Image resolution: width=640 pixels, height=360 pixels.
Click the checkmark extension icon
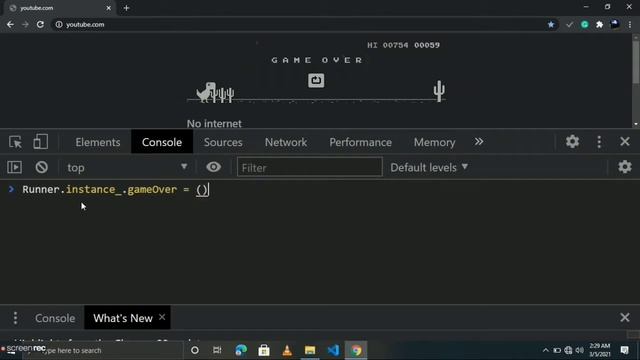(569, 24)
